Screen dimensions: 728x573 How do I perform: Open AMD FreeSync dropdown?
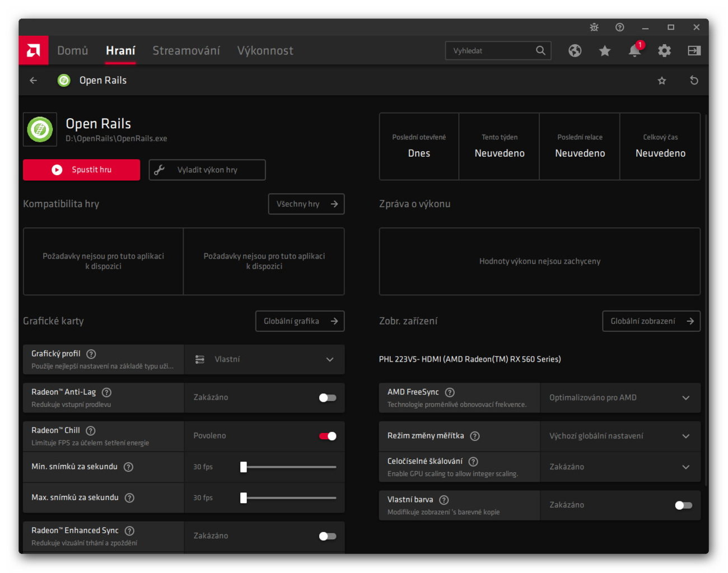coord(620,398)
